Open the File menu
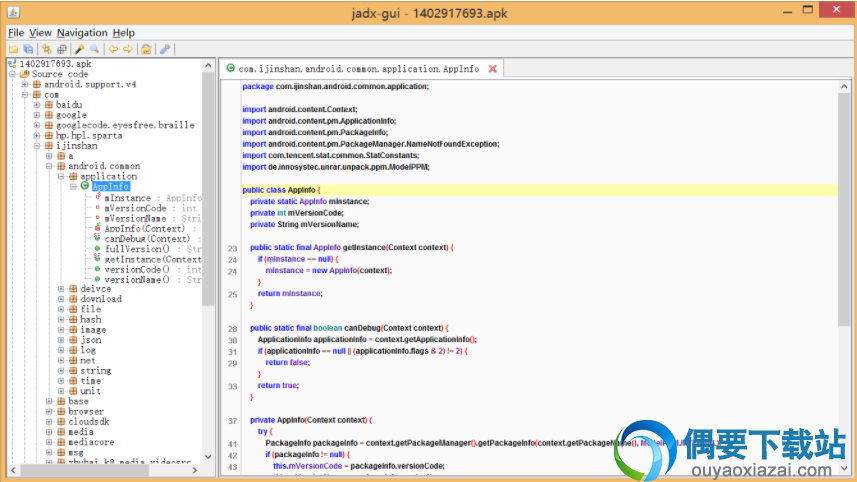The height and width of the screenshot is (482, 857). point(16,33)
